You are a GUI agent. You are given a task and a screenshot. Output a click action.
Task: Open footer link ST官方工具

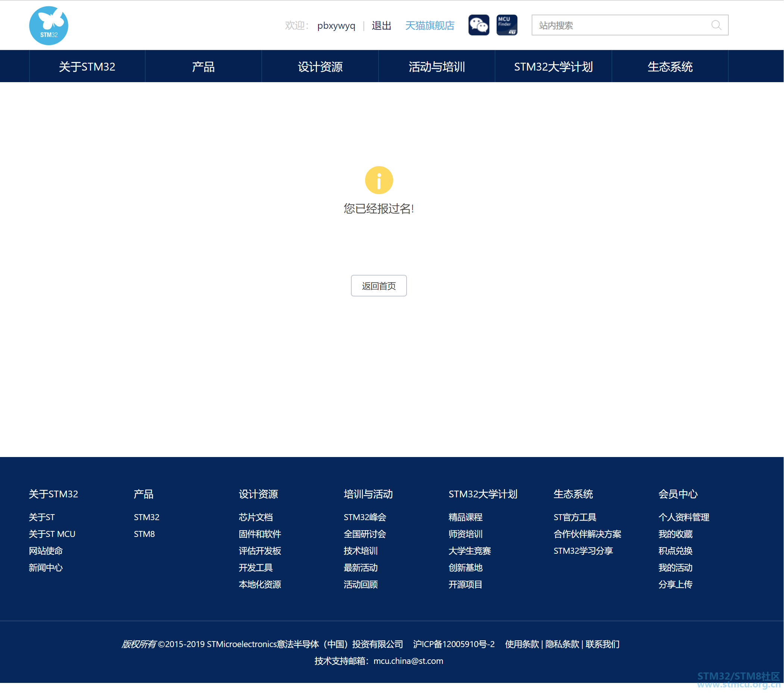[575, 517]
